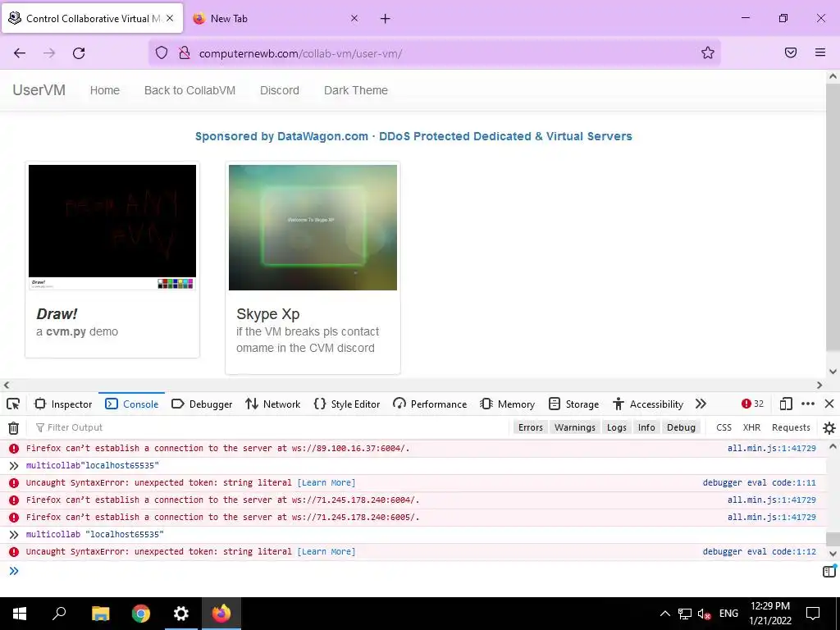Open first Learn More link in console
840x630 pixels.
[x=326, y=482]
